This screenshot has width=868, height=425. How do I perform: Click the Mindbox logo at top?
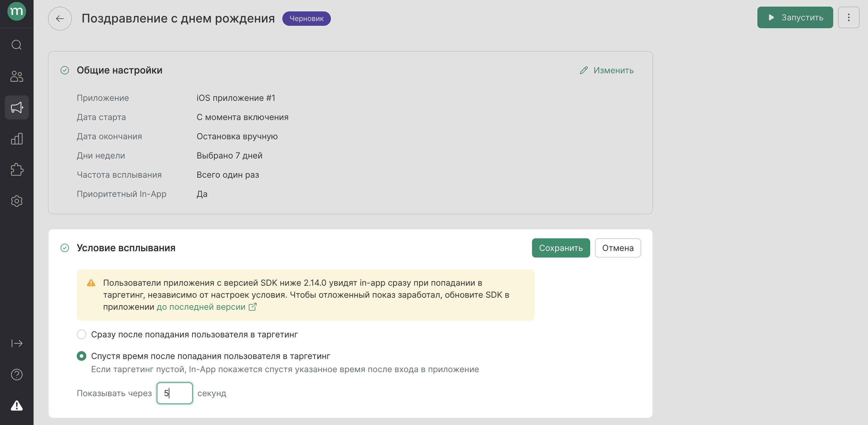tap(16, 11)
